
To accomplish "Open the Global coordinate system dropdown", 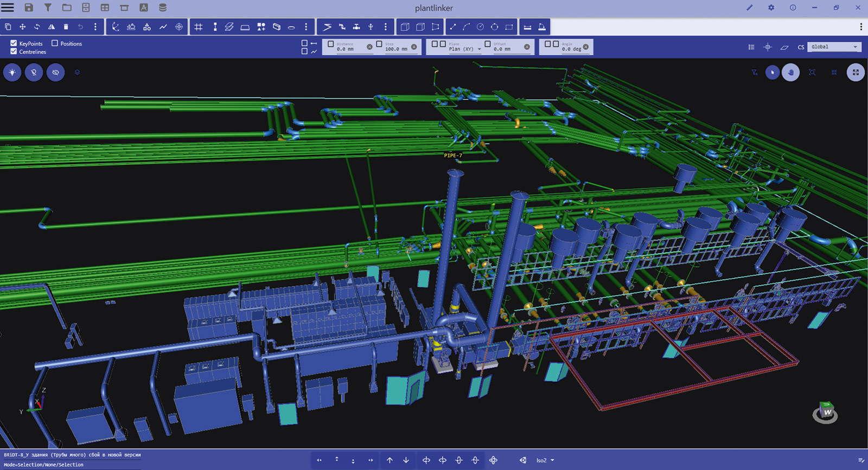I will (x=834, y=47).
